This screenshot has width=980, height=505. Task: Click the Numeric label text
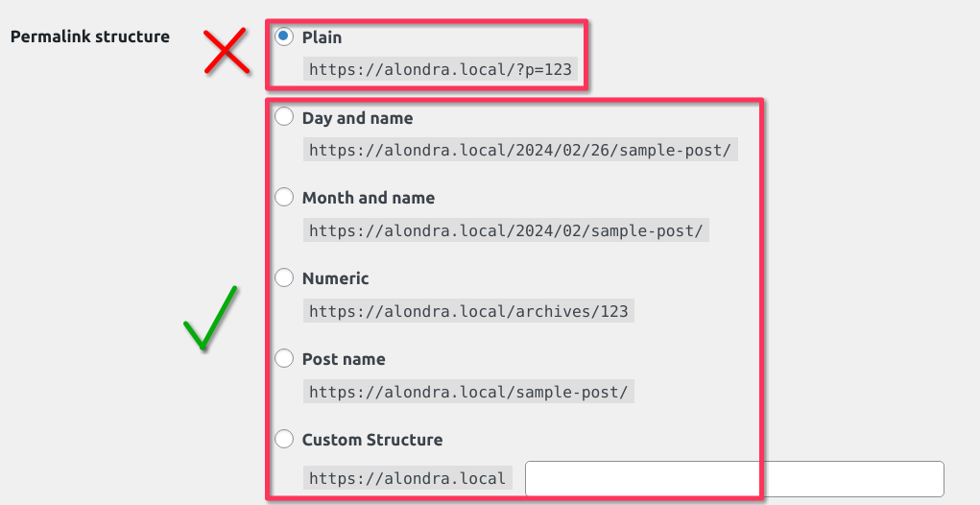coord(336,278)
